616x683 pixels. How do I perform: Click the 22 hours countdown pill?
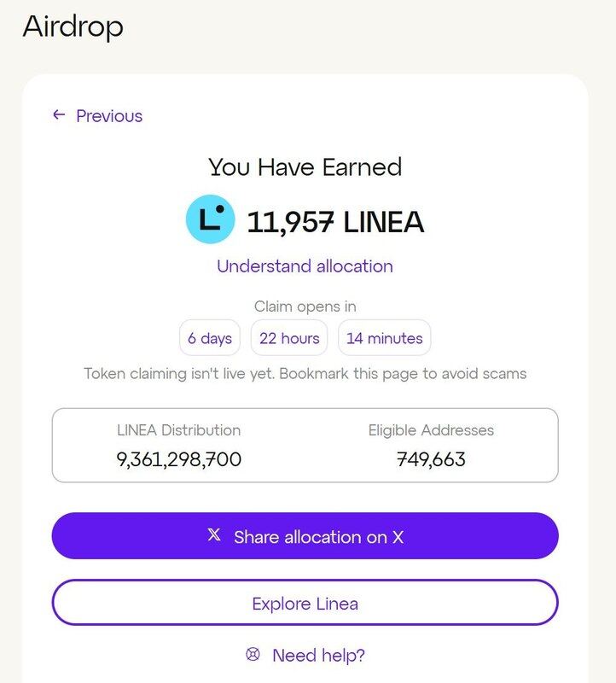[289, 338]
